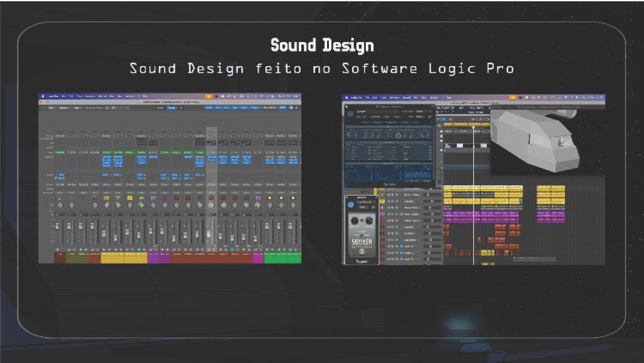Viewport: 644px width, 363px height.
Task: Select narrow channel strips view icon in mixer
Action: click(x=291, y=108)
